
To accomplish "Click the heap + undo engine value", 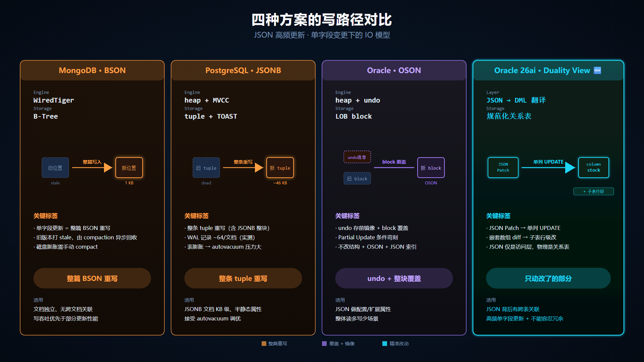I will pyautogui.click(x=358, y=100).
